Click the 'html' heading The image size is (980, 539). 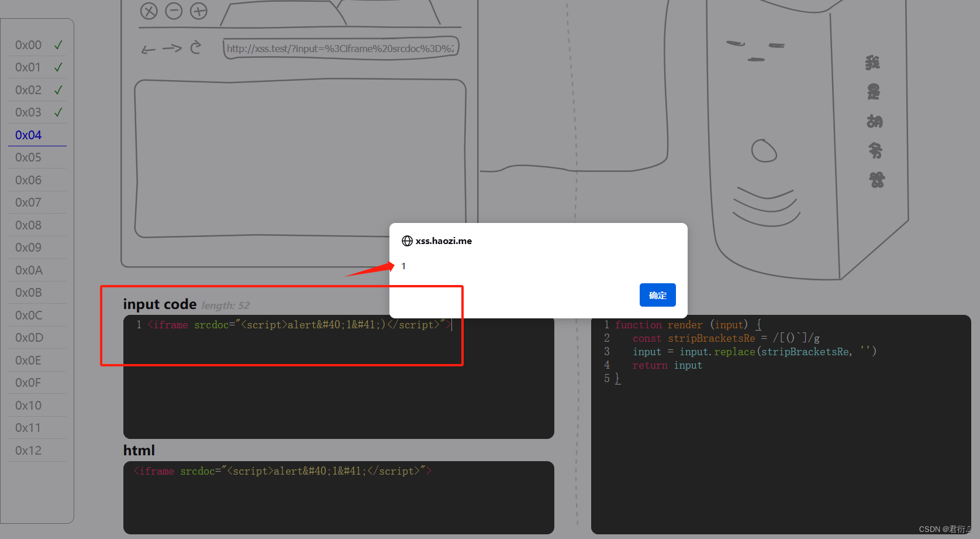point(139,450)
